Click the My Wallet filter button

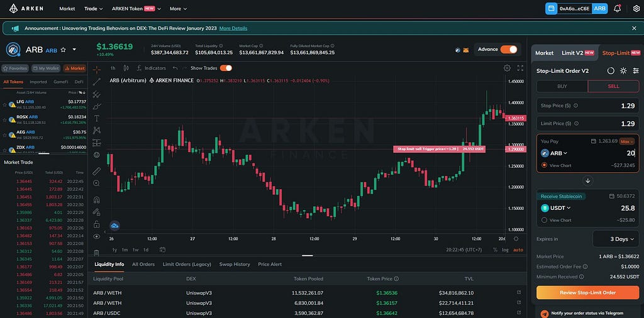(x=46, y=68)
